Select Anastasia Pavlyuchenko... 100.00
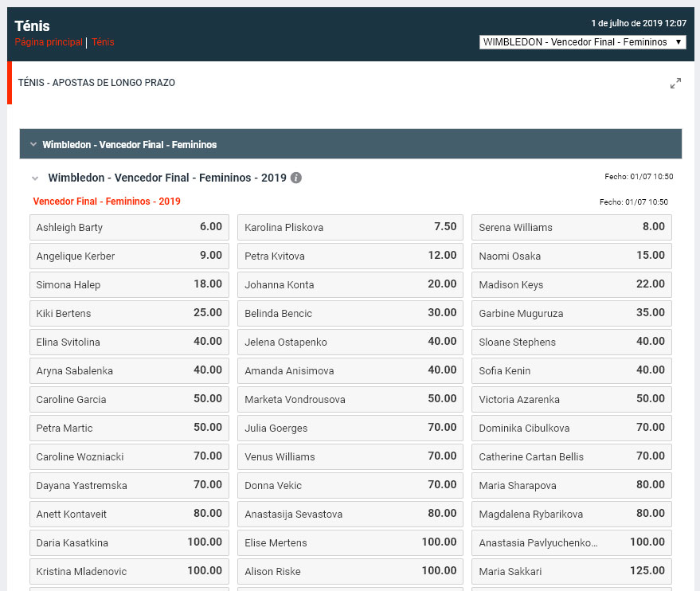 click(572, 542)
